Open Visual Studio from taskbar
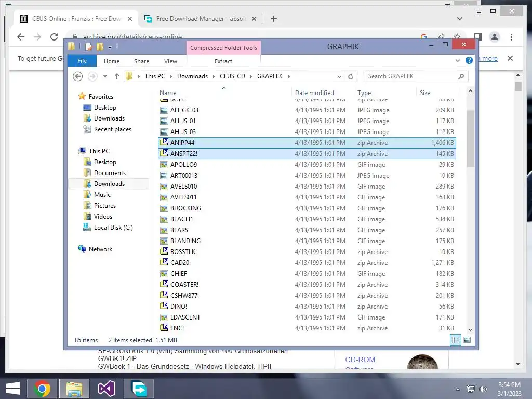This screenshot has height=399, width=532. coord(106,389)
